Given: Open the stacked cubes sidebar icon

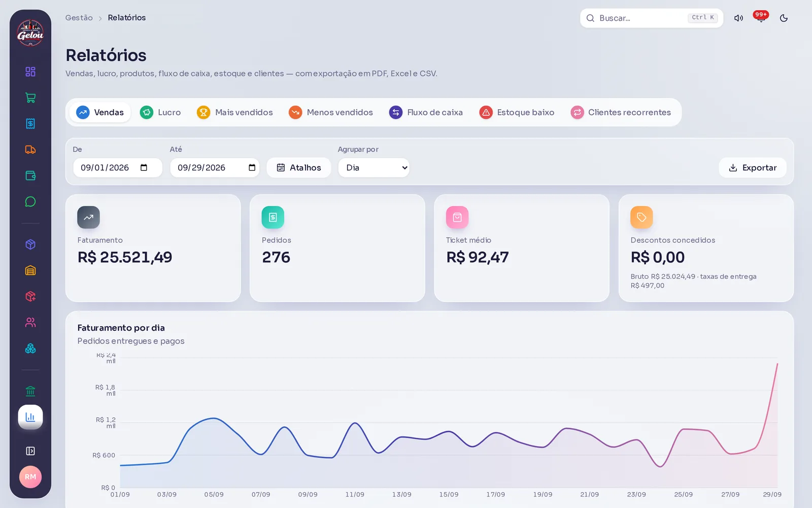Looking at the screenshot, I should point(30,348).
